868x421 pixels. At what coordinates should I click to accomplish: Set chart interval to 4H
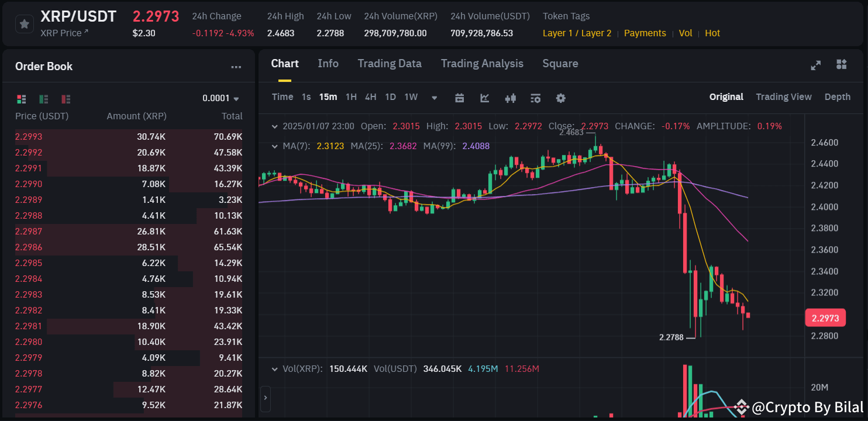click(x=371, y=97)
